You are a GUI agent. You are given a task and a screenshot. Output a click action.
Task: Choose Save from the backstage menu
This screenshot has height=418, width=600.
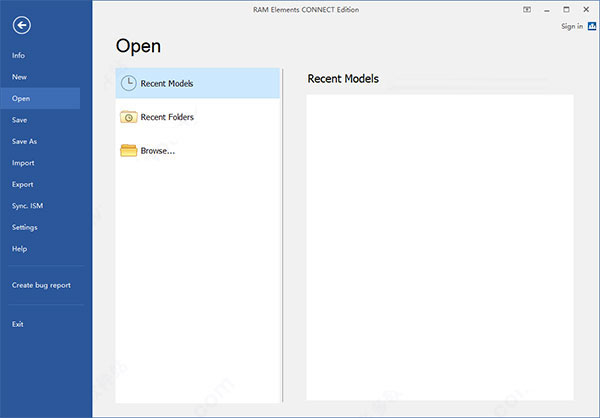coord(19,120)
